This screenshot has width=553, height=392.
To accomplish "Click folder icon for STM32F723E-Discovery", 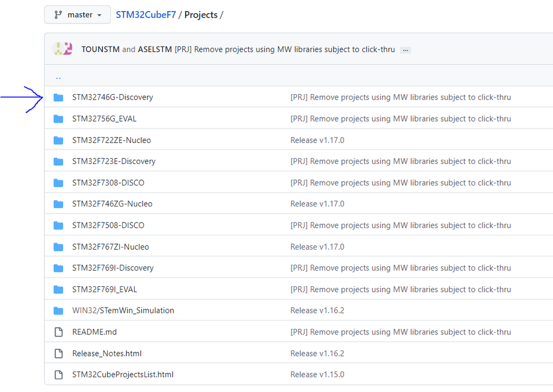I will coord(58,162).
